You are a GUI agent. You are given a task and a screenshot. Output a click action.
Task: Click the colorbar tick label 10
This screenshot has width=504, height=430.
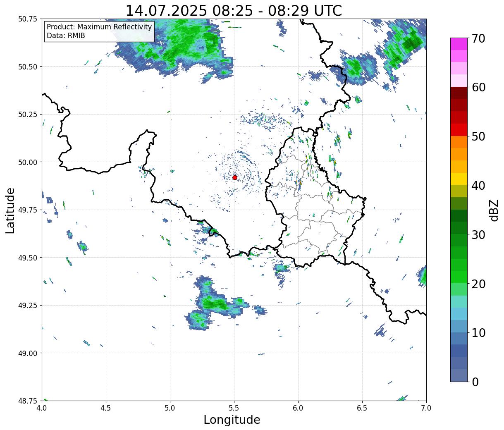478,333
